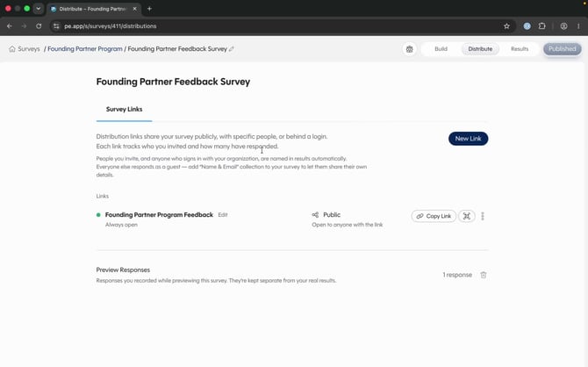Select the Survey Links tab
Screen dimensions: 588x367
coord(124,109)
